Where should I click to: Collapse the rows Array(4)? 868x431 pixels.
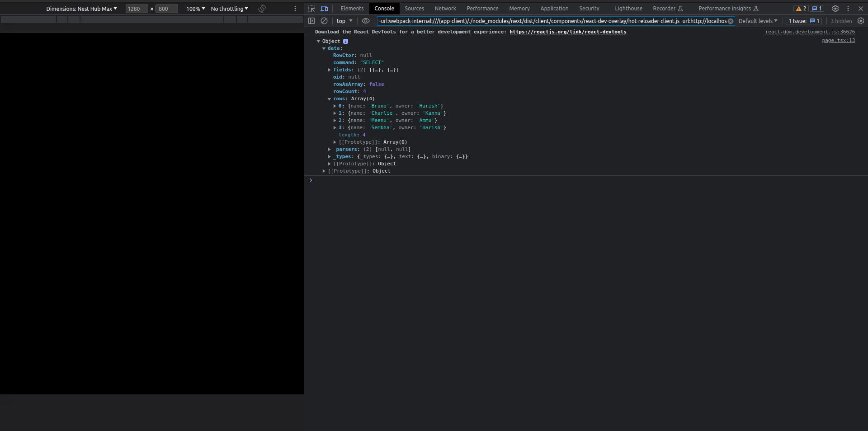[x=329, y=99]
